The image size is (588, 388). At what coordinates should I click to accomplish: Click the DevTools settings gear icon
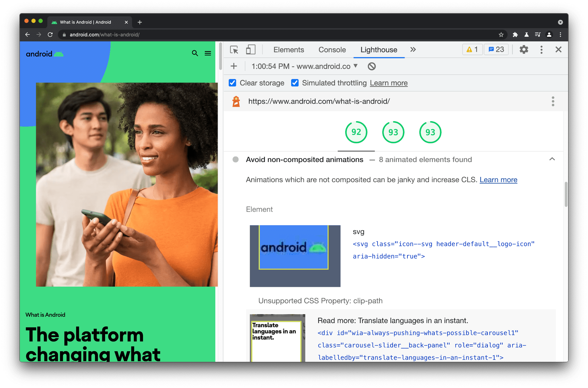524,49
